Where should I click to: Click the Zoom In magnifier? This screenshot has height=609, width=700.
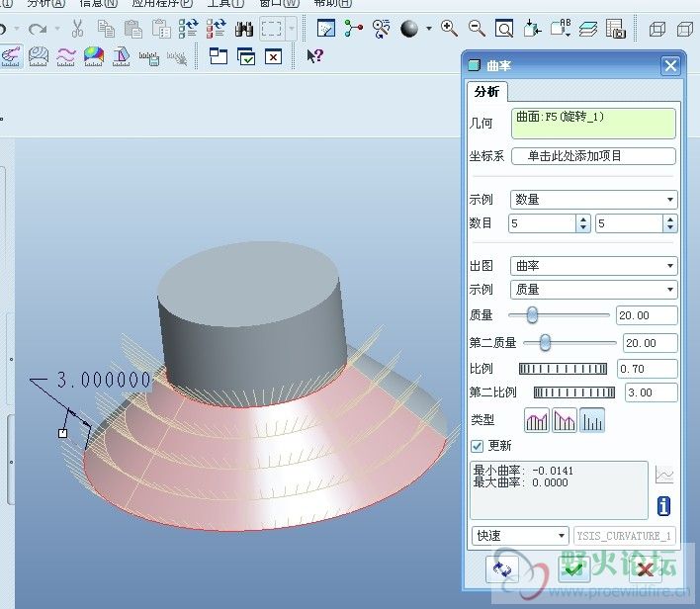[449, 28]
